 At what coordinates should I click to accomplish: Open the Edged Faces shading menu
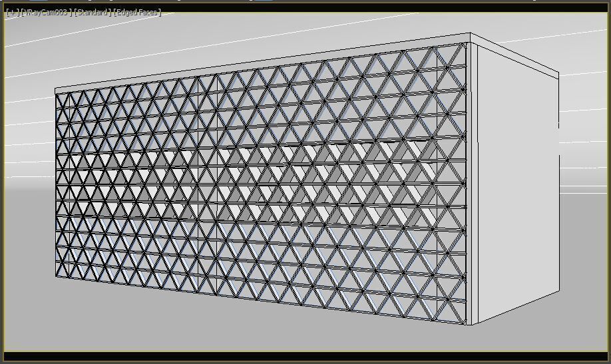click(x=137, y=13)
